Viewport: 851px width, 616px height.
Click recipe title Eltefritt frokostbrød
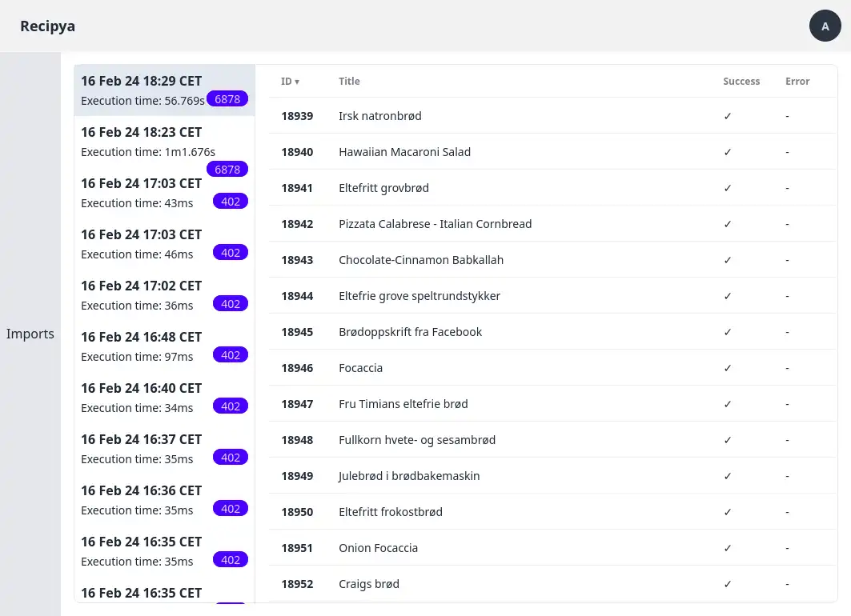[390, 512]
